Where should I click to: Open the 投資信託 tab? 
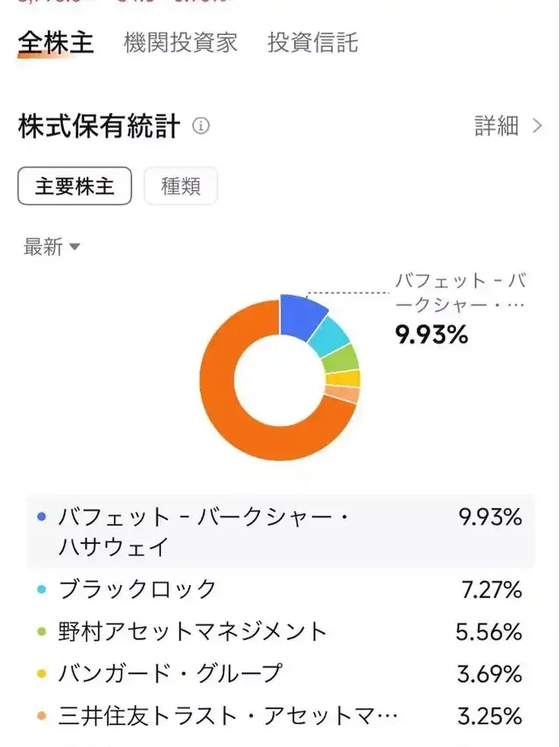tap(312, 43)
